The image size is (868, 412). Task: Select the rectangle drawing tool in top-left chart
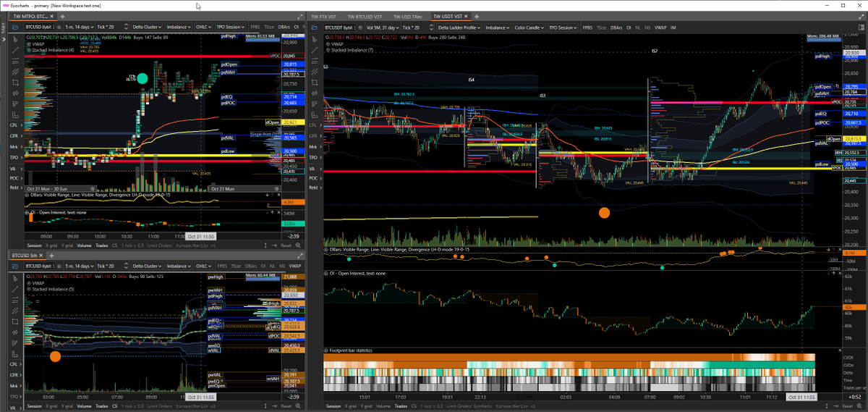(x=15, y=83)
